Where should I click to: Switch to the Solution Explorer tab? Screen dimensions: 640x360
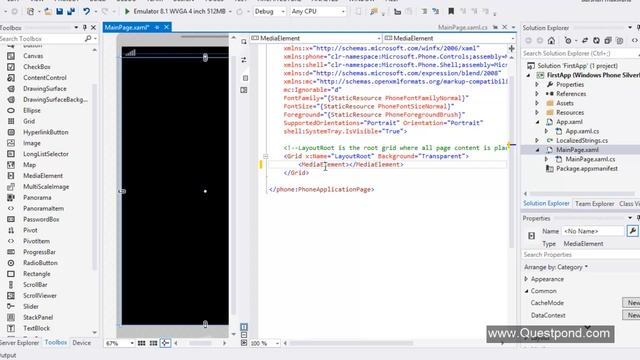[546, 203]
